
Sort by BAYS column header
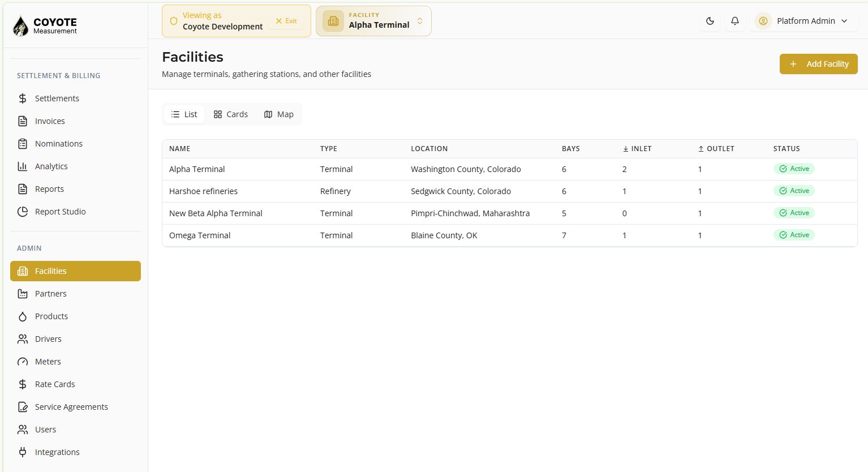[x=571, y=149]
